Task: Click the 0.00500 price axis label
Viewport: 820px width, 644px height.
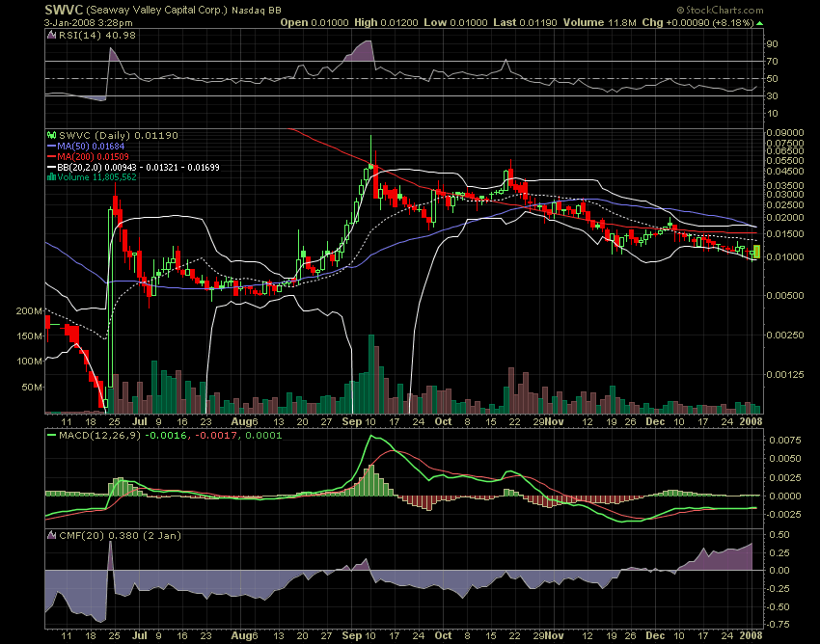Action: click(785, 296)
